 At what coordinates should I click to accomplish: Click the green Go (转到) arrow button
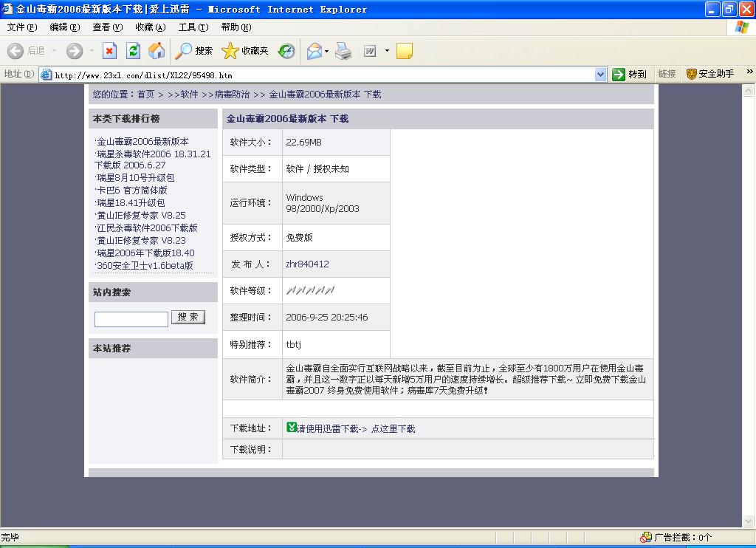tap(619, 75)
